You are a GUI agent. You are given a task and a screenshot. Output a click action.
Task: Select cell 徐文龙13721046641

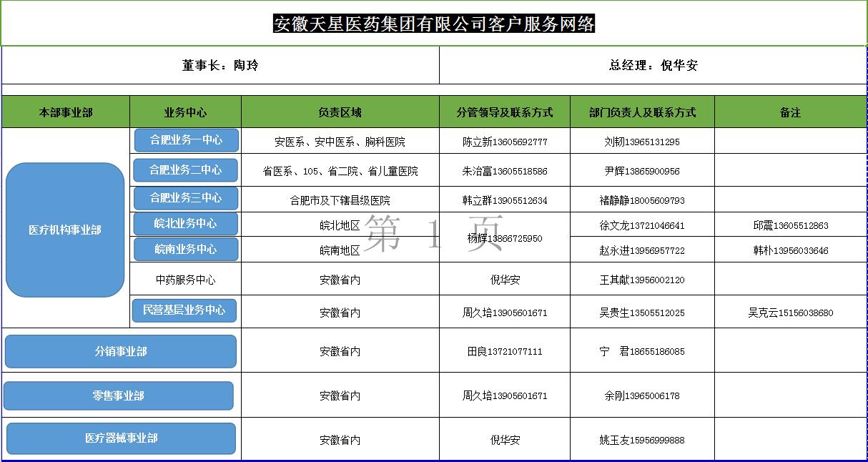click(x=642, y=225)
